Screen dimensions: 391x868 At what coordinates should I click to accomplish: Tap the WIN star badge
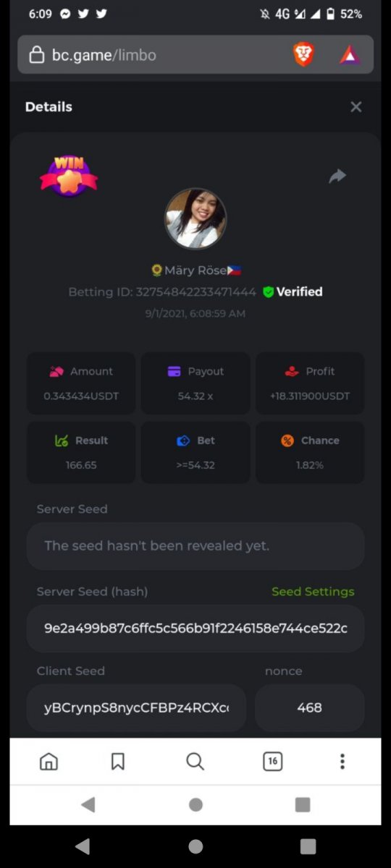click(x=69, y=174)
